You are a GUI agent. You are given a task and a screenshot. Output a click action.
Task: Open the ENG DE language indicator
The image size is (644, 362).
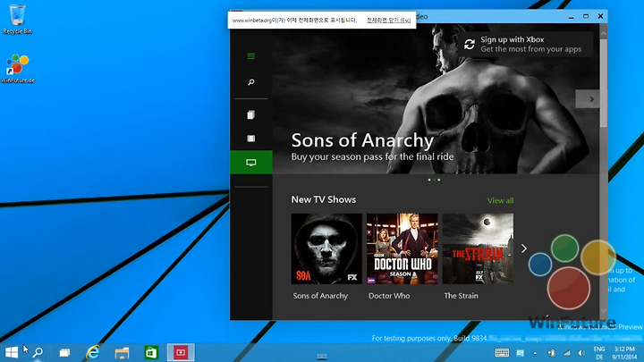pos(599,353)
